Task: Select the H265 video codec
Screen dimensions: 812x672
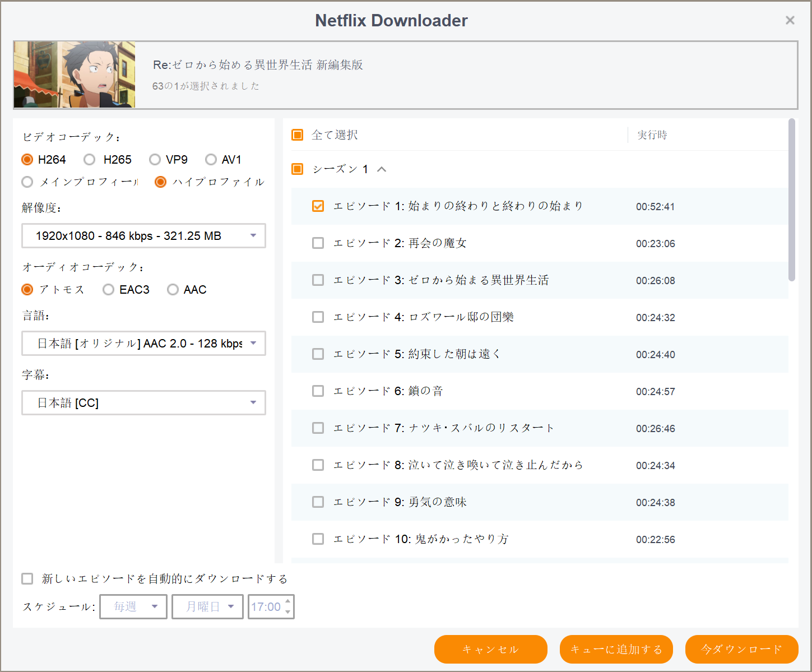Action: tap(89, 160)
